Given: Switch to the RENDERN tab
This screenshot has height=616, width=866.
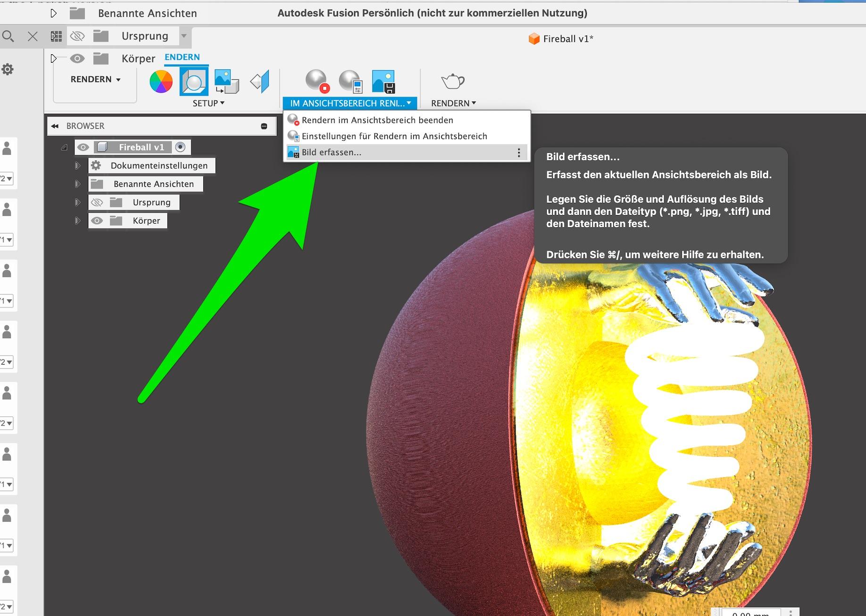Looking at the screenshot, I should tap(182, 57).
